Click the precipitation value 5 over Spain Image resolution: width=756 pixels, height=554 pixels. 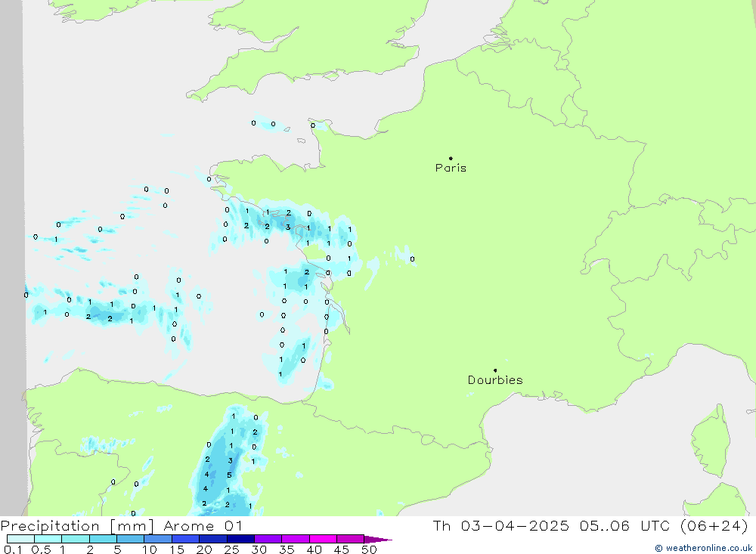[229, 475]
